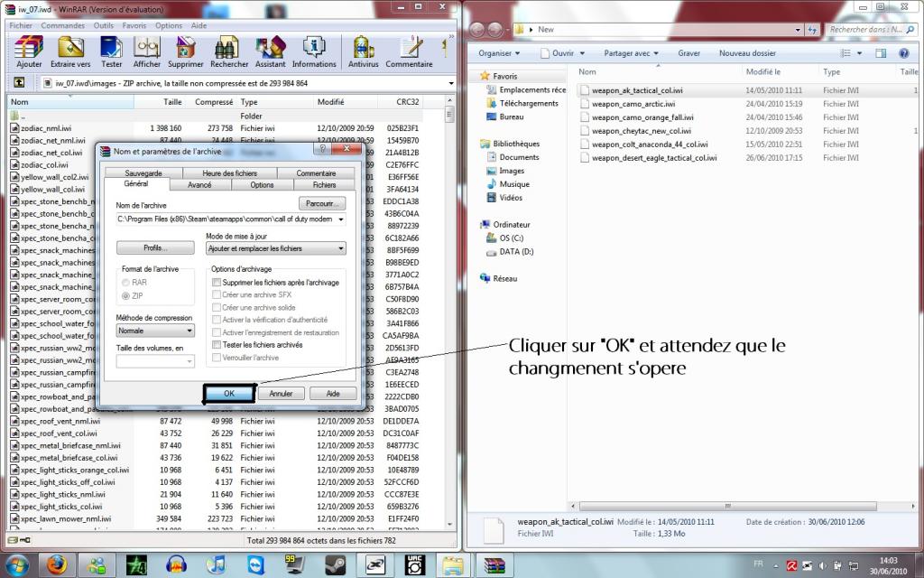Expand the archive name path dropdown
924x578 pixels.
coord(340,219)
